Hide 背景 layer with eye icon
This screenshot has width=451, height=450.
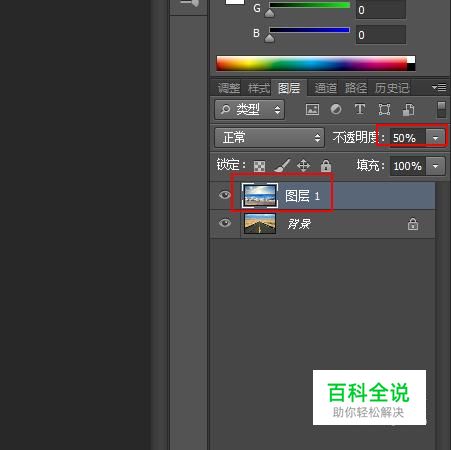(x=225, y=222)
